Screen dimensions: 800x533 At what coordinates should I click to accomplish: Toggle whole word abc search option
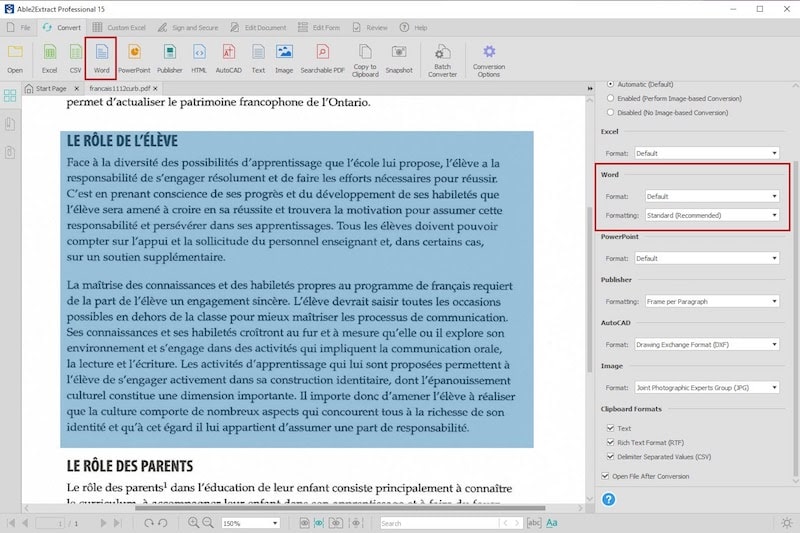click(534, 523)
